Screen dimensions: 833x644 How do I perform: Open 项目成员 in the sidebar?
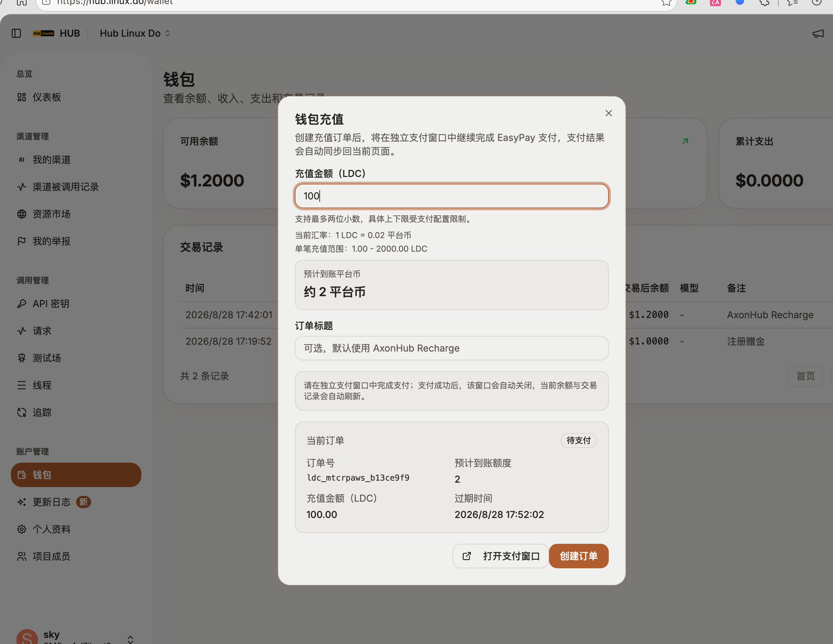76,556
